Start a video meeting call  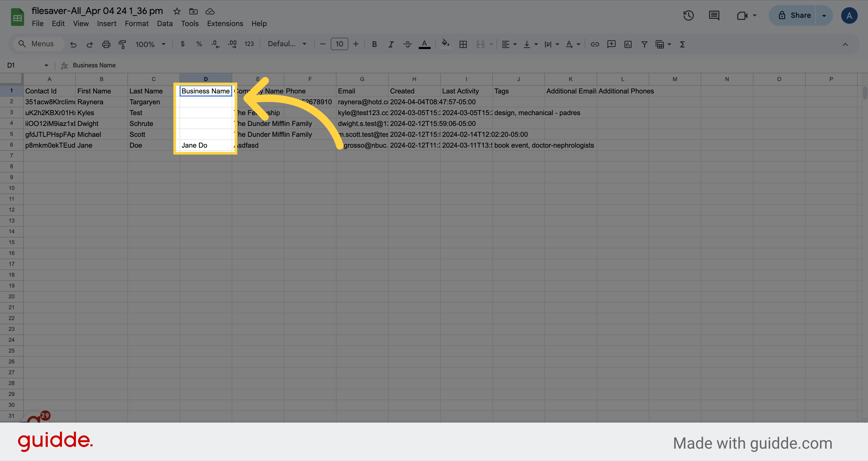pyautogui.click(x=742, y=15)
